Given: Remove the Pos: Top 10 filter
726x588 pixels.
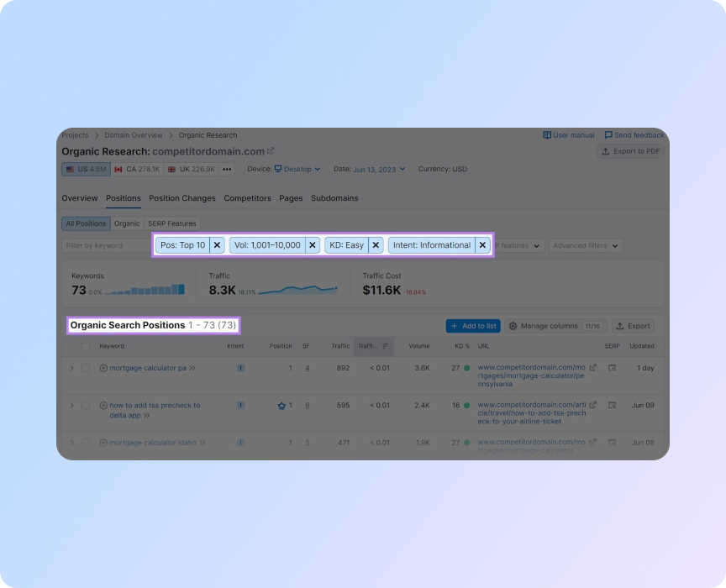Looking at the screenshot, I should coord(217,245).
